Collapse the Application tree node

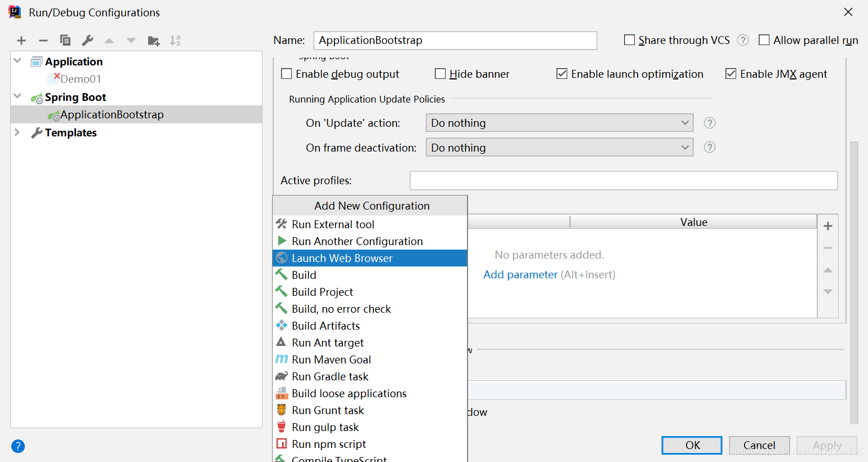[17, 61]
